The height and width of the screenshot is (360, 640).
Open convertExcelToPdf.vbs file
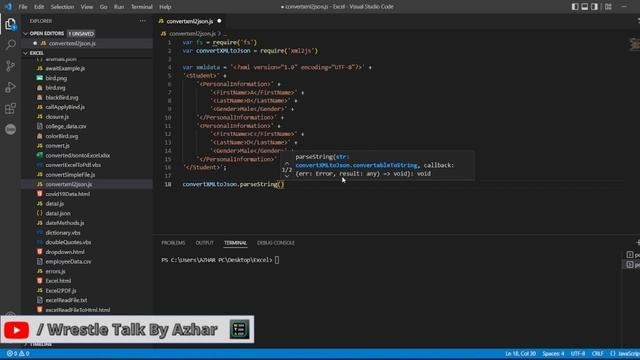point(73,165)
